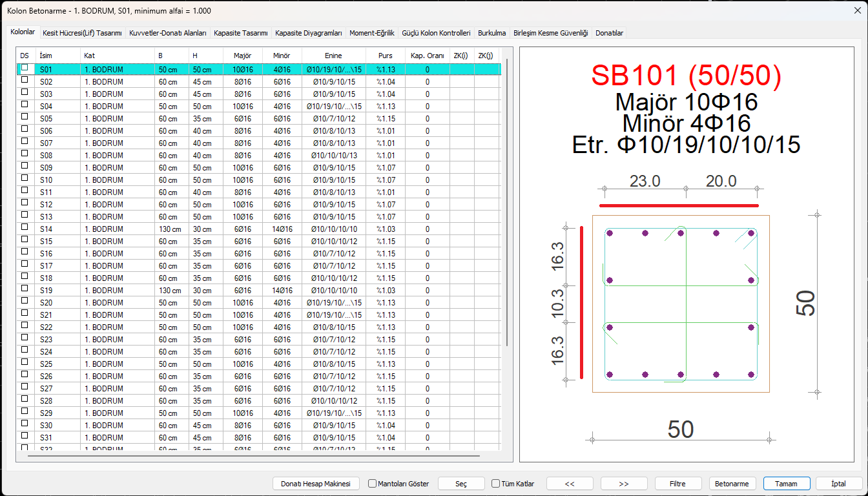The width and height of the screenshot is (868, 496).
Task: Click 130 cm B value of S14
Action: pos(169,229)
